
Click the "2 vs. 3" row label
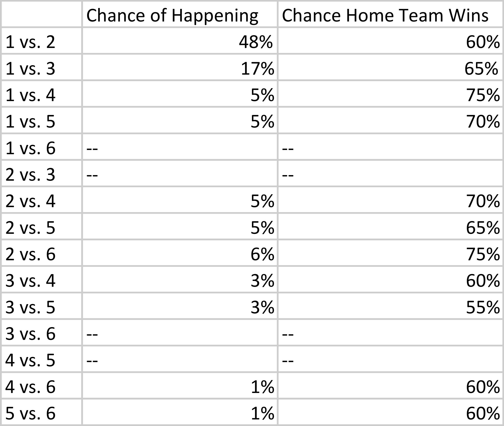(x=30, y=175)
